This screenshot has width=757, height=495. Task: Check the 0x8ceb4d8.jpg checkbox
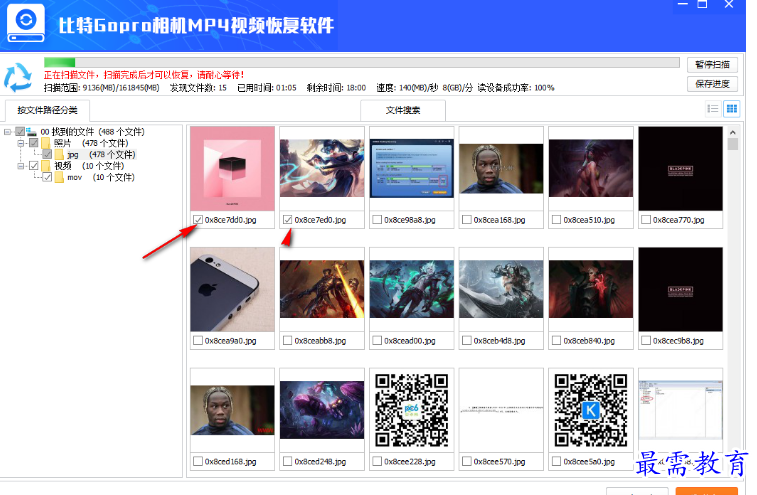click(x=466, y=340)
